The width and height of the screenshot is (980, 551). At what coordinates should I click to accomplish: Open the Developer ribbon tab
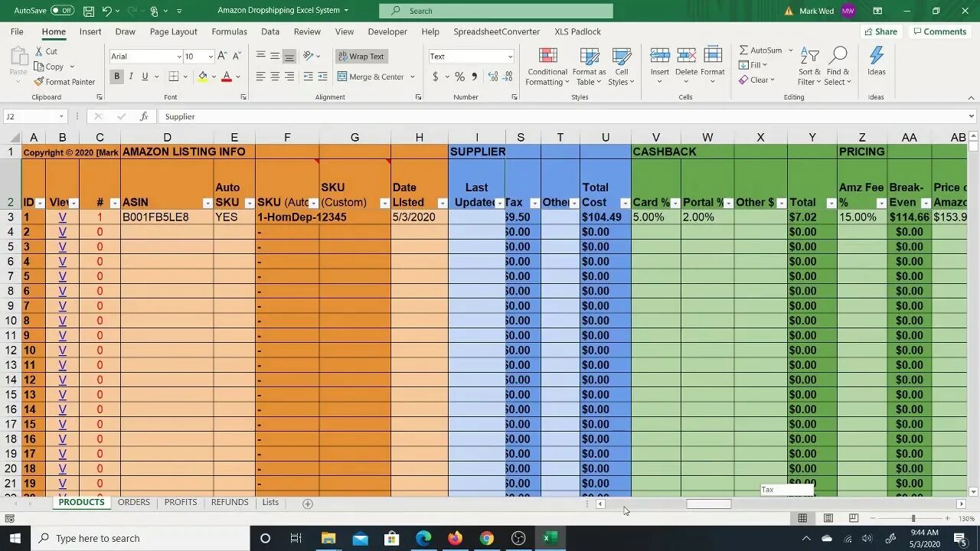[387, 32]
